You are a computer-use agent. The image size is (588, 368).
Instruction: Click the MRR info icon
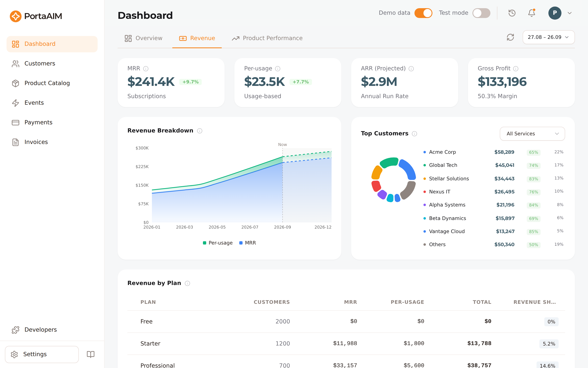[x=146, y=69]
